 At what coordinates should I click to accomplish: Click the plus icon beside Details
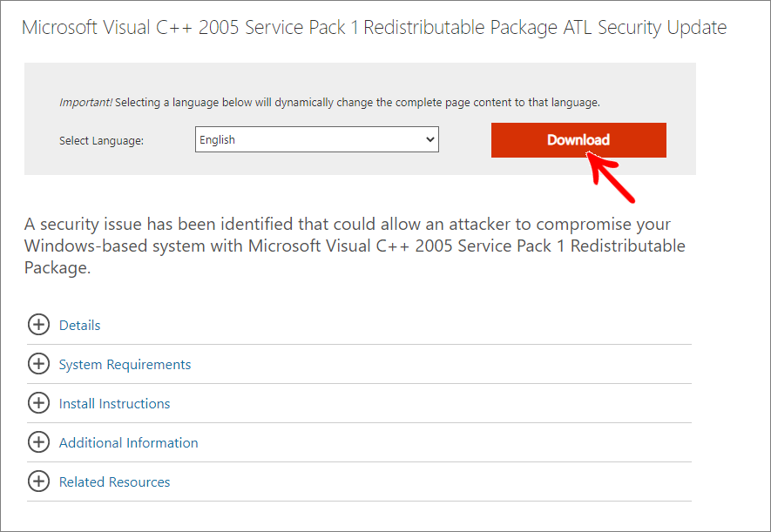point(38,325)
